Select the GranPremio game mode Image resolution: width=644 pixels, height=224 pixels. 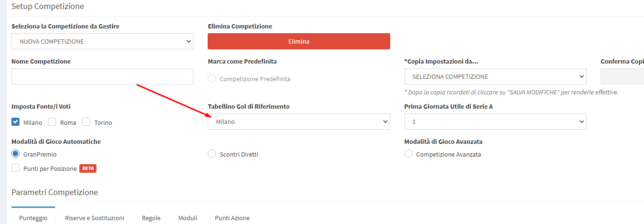[x=16, y=154]
